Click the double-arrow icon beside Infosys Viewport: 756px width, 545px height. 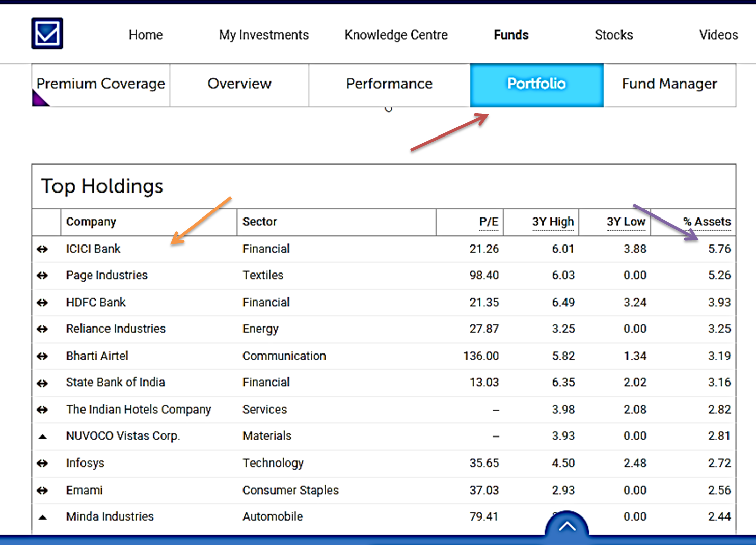coord(42,464)
